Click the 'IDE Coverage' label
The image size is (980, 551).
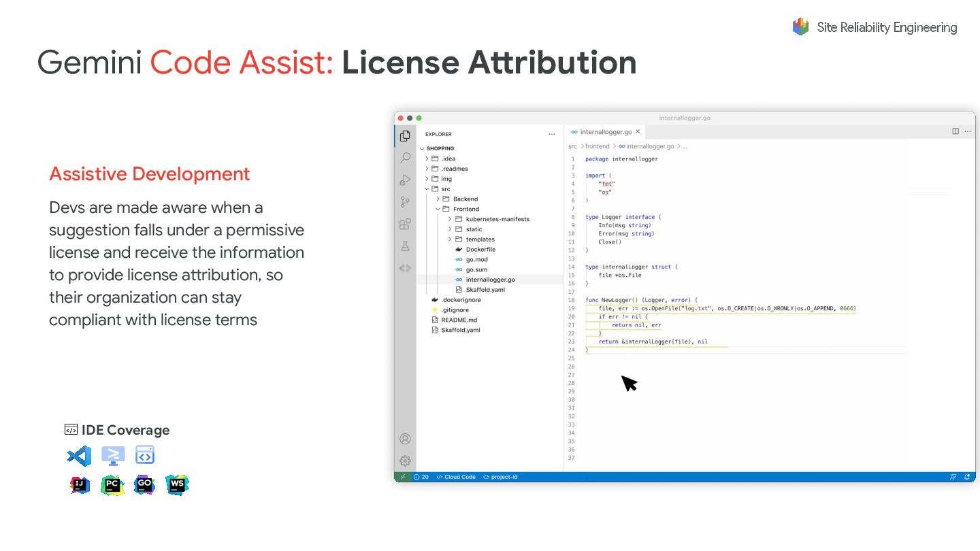(125, 430)
